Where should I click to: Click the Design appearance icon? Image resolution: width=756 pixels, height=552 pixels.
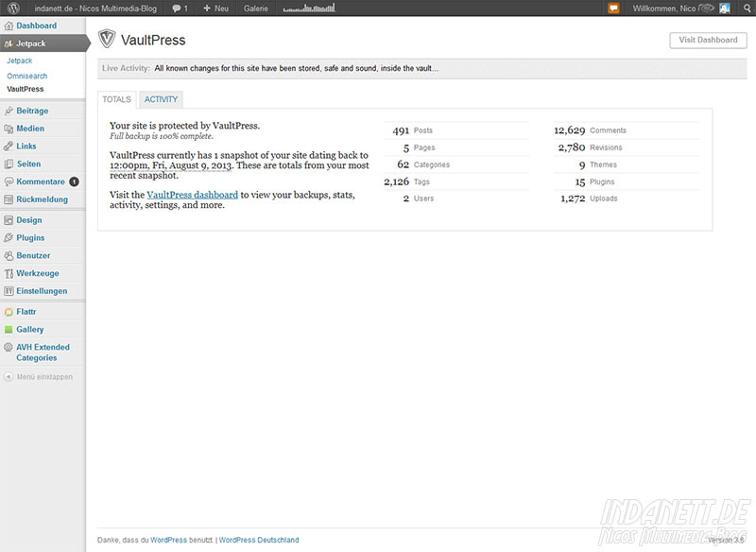(9, 220)
